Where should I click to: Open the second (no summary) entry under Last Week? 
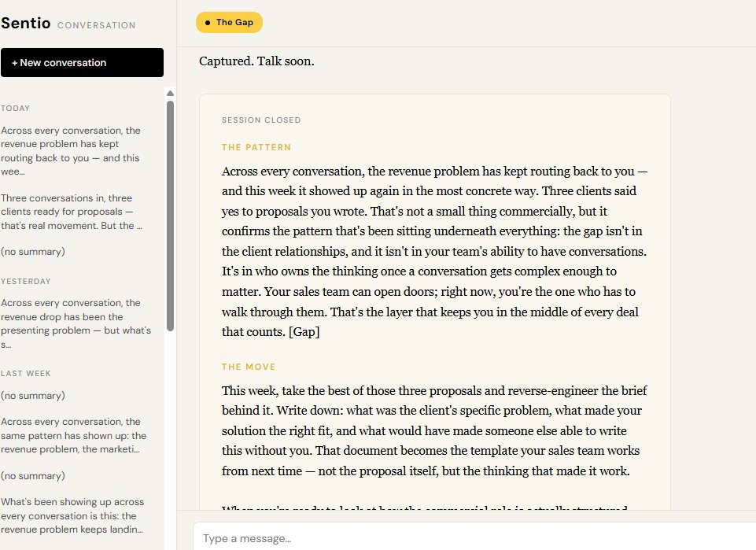click(x=33, y=476)
